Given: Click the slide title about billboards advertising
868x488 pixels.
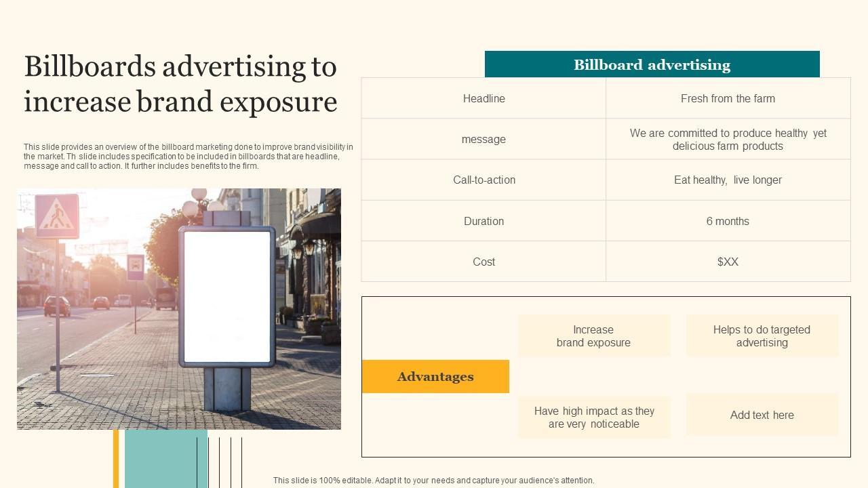Looking at the screenshot, I should click(180, 84).
